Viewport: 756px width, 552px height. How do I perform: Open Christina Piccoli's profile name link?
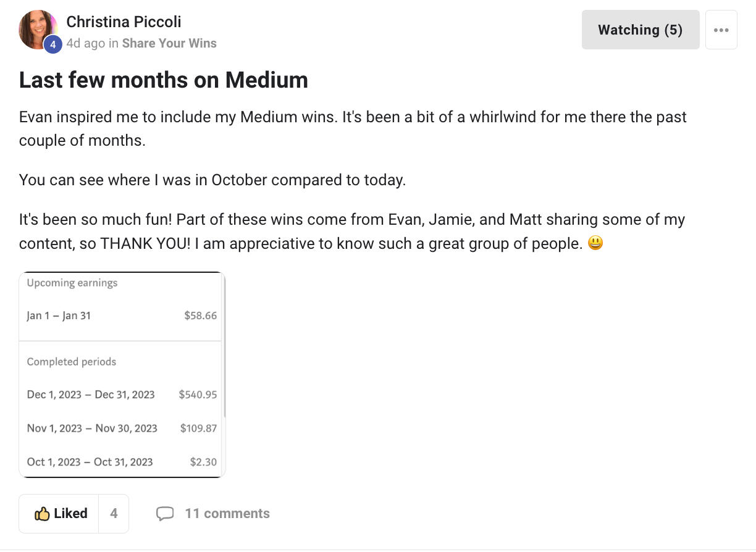click(x=124, y=22)
